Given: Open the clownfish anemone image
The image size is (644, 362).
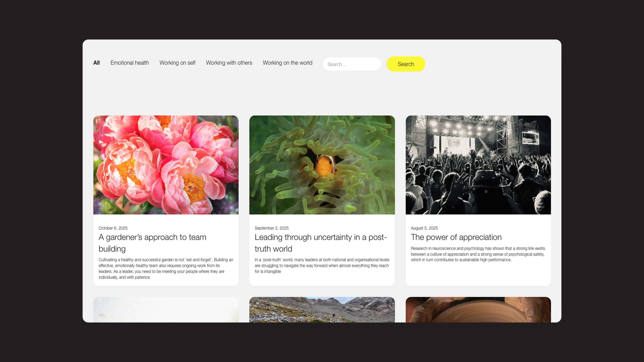Looking at the screenshot, I should coord(322,165).
